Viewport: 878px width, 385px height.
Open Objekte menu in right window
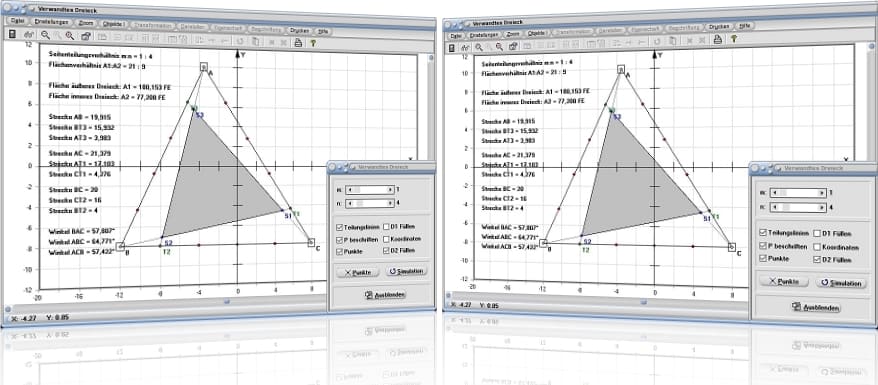coord(536,33)
